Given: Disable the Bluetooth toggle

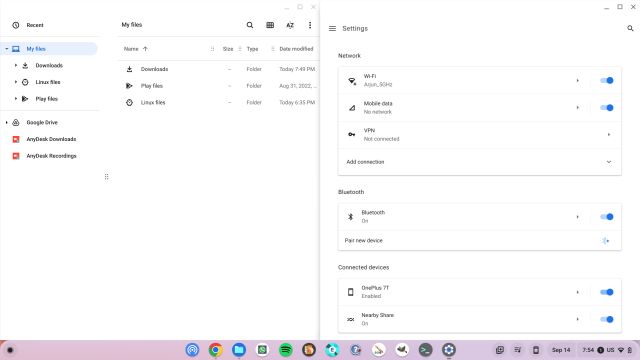Looking at the screenshot, I should coord(607,217).
